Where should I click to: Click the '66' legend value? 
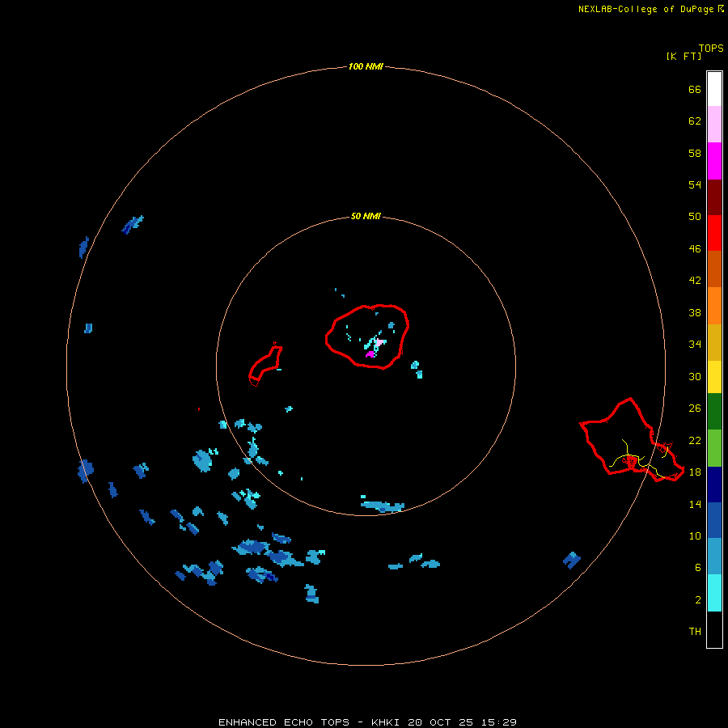coord(695,89)
